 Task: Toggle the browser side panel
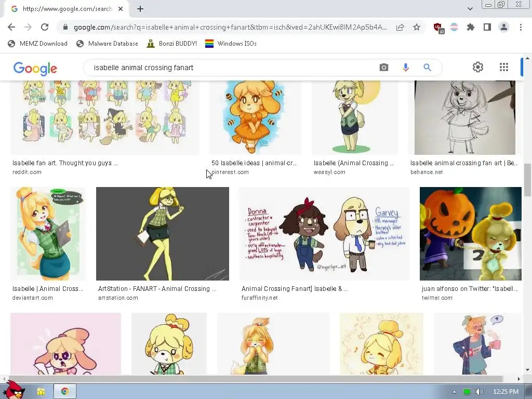pos(487,27)
